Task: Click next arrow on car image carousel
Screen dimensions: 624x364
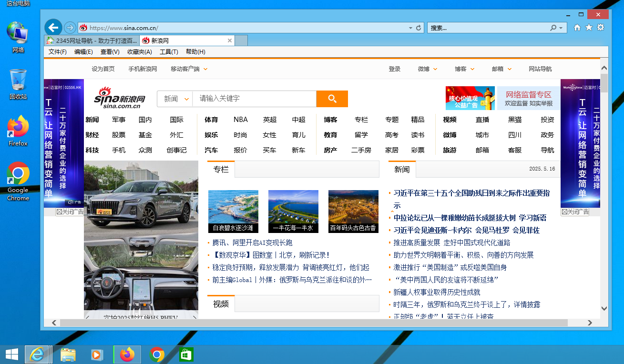Action: (x=194, y=317)
